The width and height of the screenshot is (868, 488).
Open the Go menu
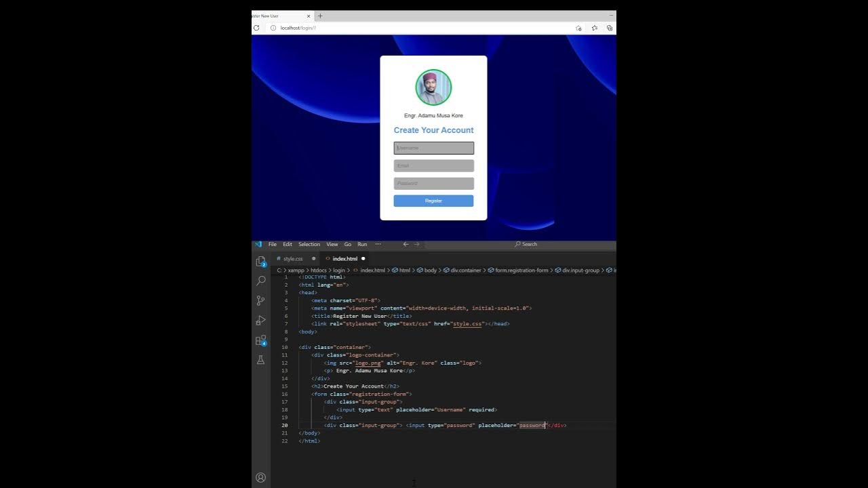348,244
